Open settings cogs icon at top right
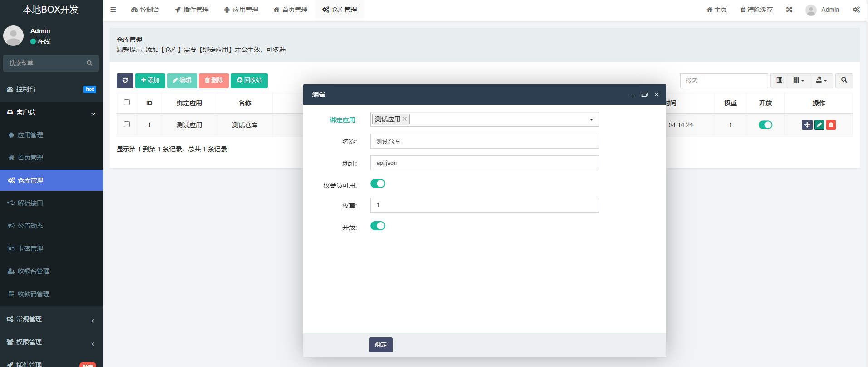Screen dimensions: 868x367 [856, 10]
